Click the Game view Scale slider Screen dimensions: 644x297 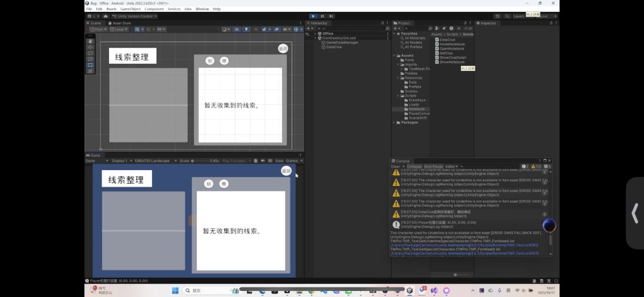click(200, 160)
